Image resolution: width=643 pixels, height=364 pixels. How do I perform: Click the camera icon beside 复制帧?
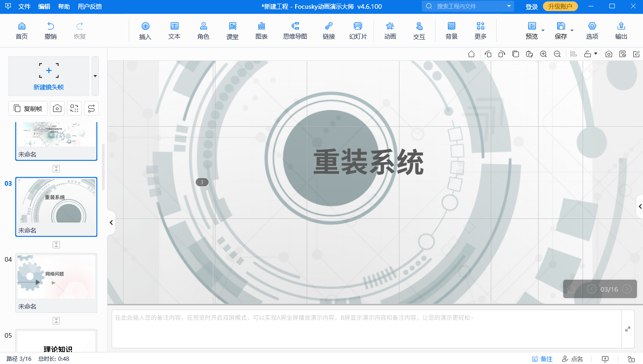(57, 108)
